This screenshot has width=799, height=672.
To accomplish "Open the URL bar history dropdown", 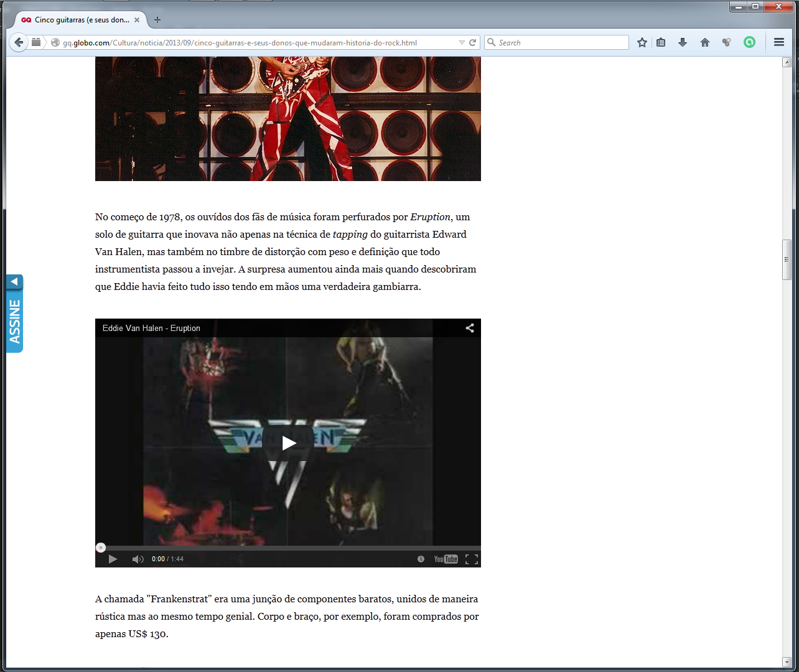I will pyautogui.click(x=462, y=42).
